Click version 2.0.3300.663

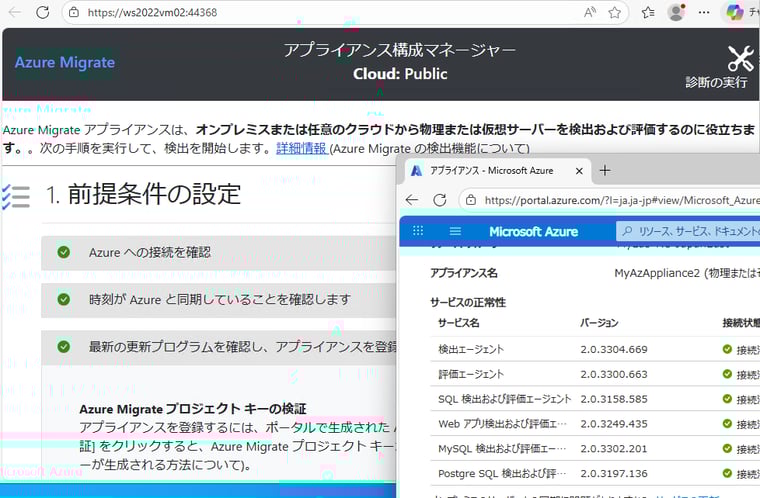coord(614,374)
